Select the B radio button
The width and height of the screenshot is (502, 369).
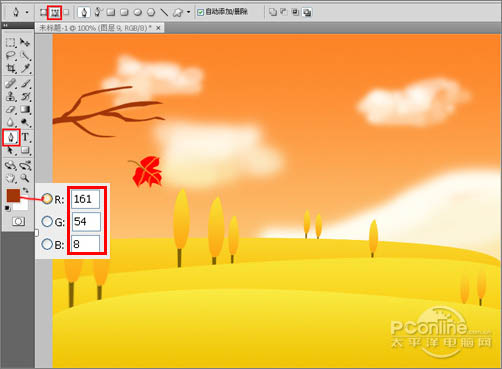[x=47, y=244]
